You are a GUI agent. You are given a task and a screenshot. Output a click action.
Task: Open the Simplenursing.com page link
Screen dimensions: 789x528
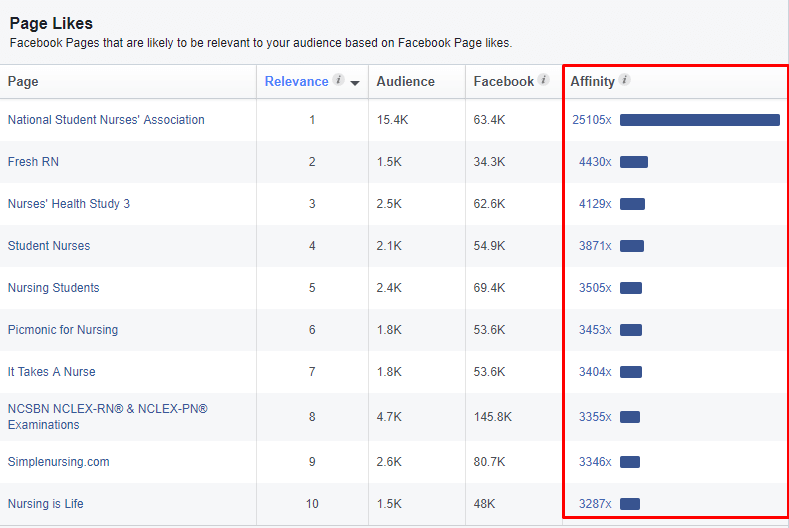(58, 462)
